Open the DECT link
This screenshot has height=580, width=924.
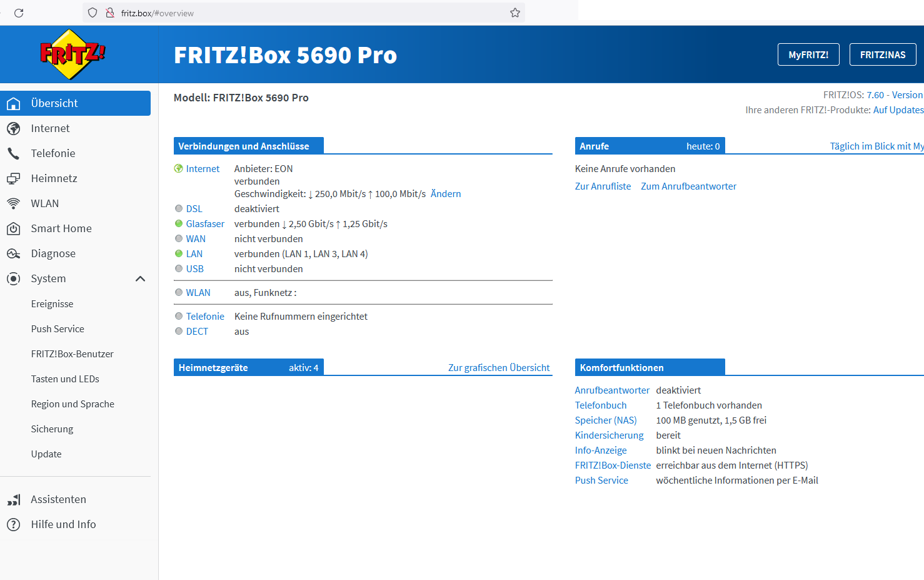tap(197, 332)
